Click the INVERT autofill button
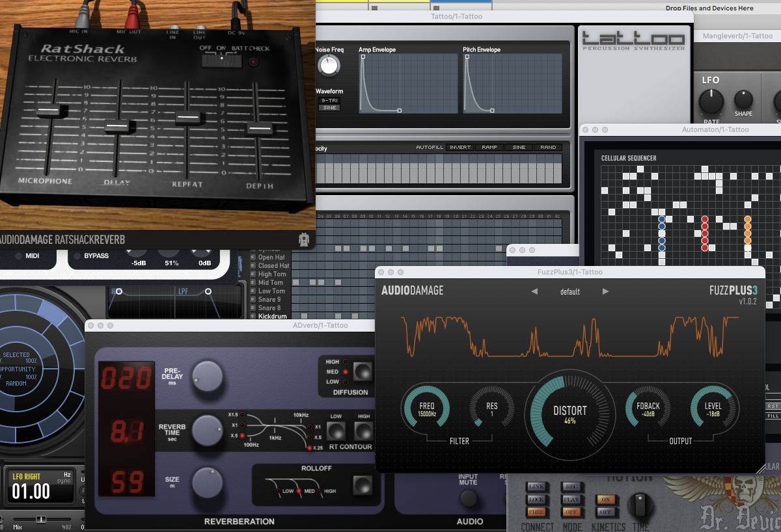Viewport: 781px width, 532px height. [459, 148]
